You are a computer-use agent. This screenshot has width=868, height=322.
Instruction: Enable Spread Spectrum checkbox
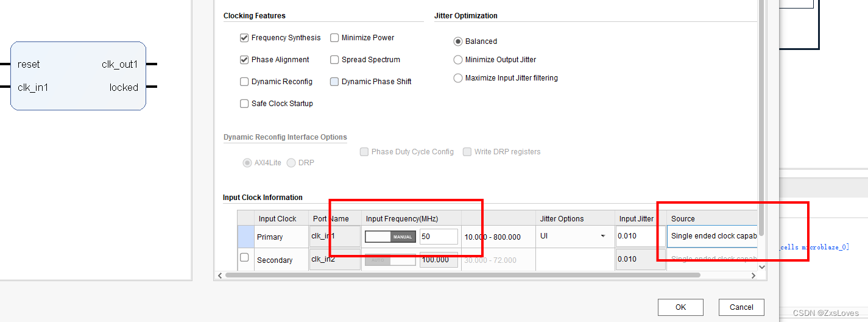[334, 60]
